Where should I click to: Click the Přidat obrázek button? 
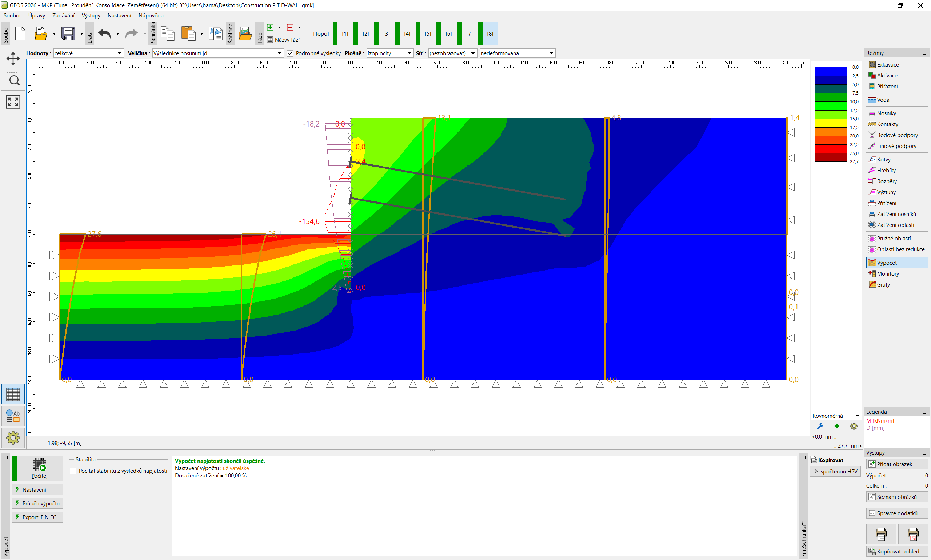coord(896,464)
